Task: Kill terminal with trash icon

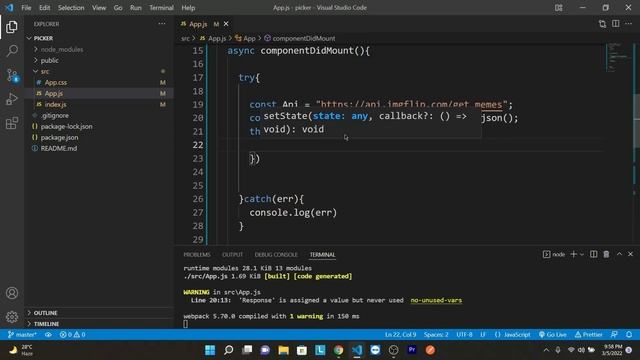Action: tap(606, 254)
